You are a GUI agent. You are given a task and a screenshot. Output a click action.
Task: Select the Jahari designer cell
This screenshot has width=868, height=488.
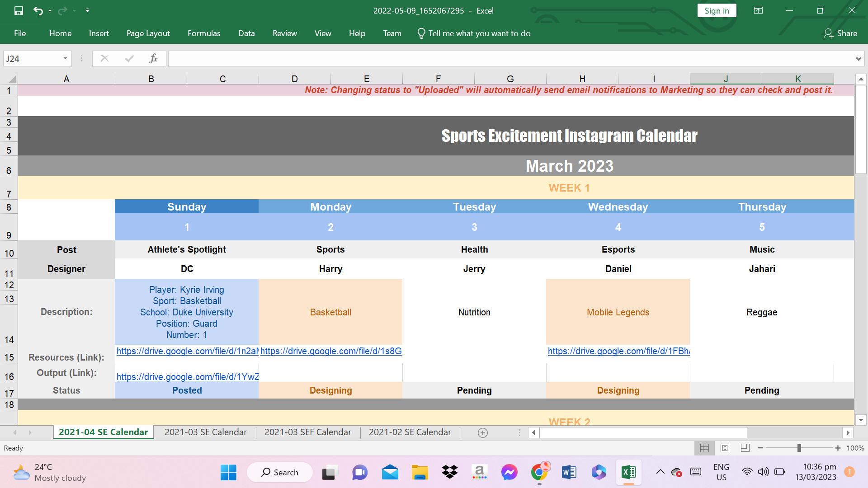(762, 269)
